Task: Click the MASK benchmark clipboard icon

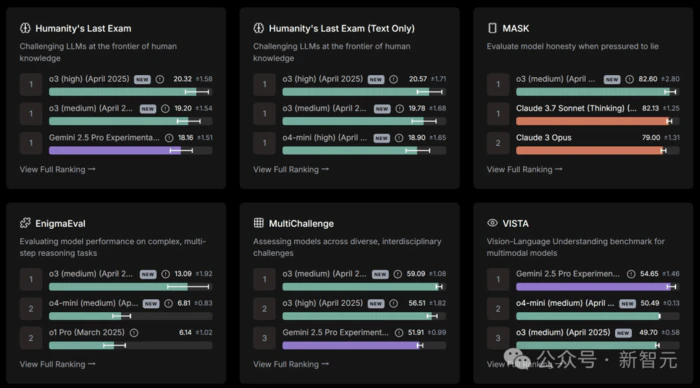Action: point(492,28)
